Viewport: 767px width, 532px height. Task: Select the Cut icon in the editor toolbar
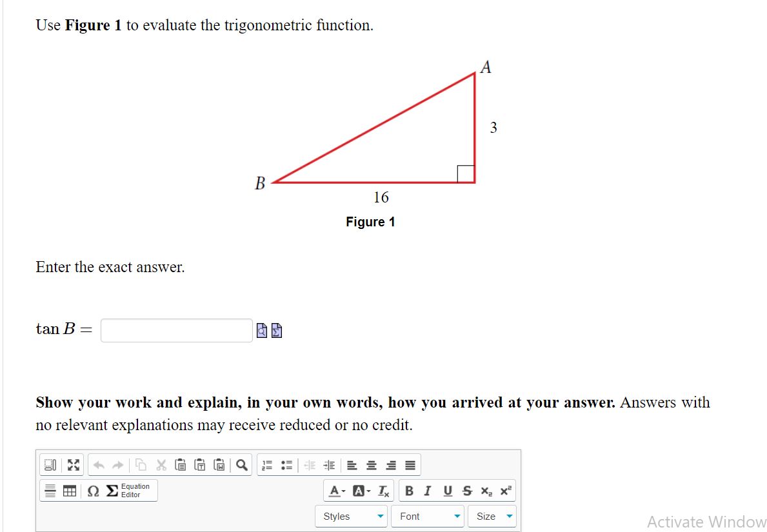tap(161, 466)
